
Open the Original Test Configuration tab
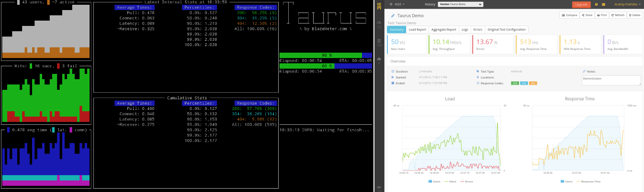pyautogui.click(x=507, y=29)
